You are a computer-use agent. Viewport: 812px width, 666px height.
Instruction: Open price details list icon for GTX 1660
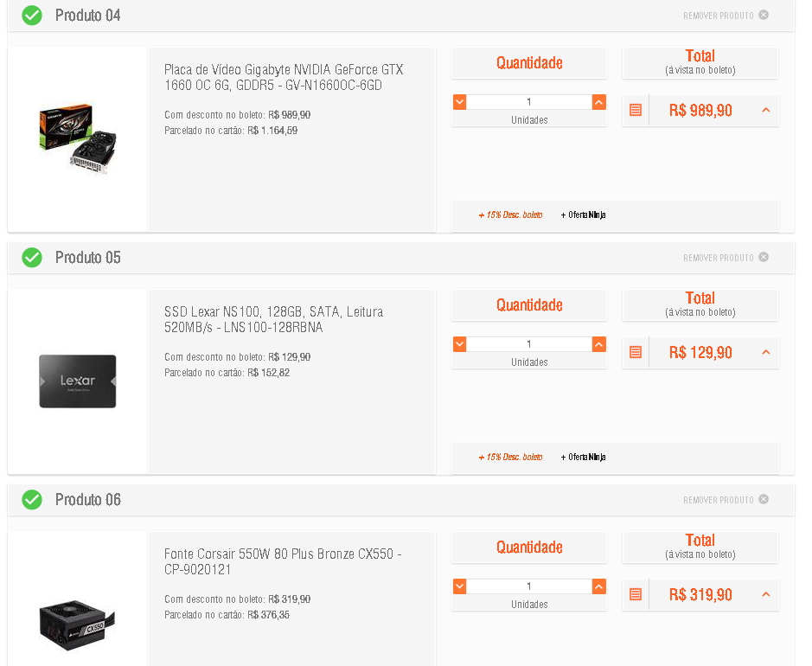click(636, 111)
